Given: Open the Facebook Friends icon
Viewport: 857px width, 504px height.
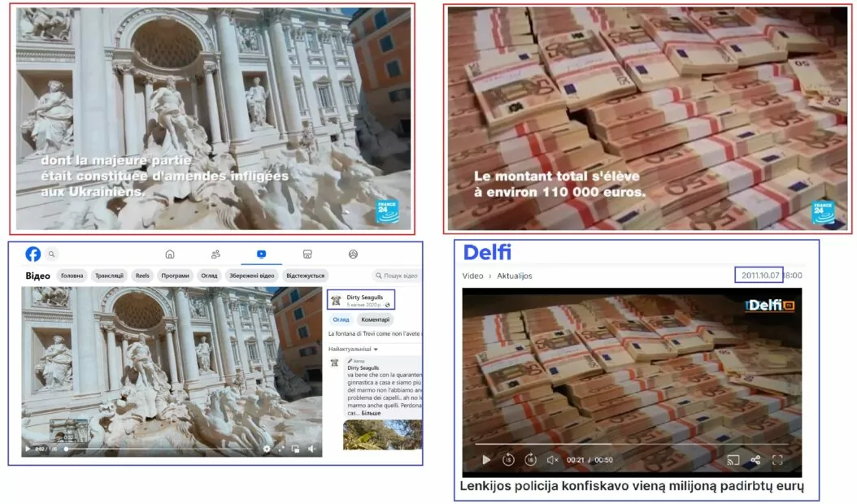Looking at the screenshot, I should pyautogui.click(x=216, y=254).
